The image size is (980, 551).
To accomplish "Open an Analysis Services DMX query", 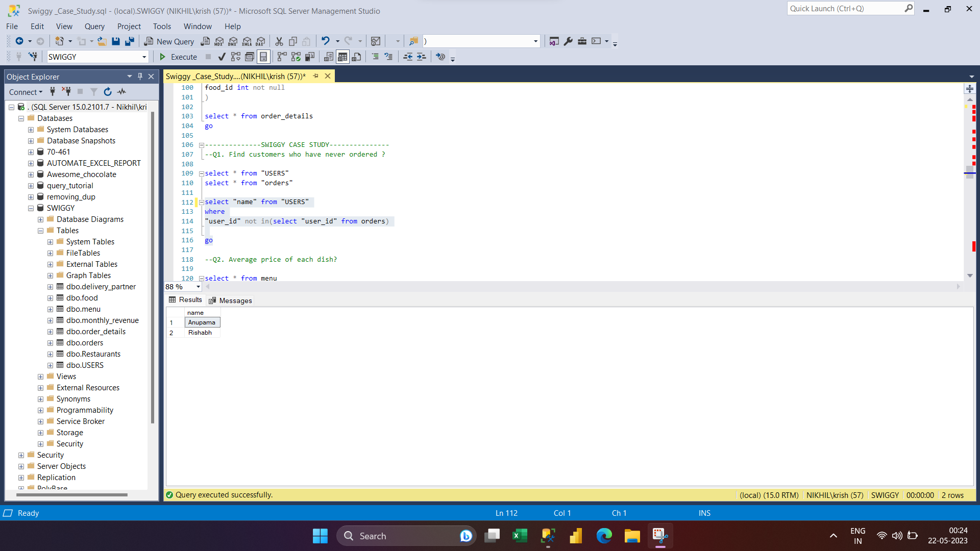I will (x=233, y=41).
